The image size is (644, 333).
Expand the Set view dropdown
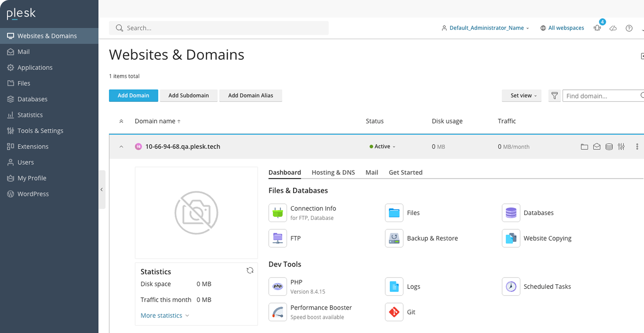[x=521, y=96]
